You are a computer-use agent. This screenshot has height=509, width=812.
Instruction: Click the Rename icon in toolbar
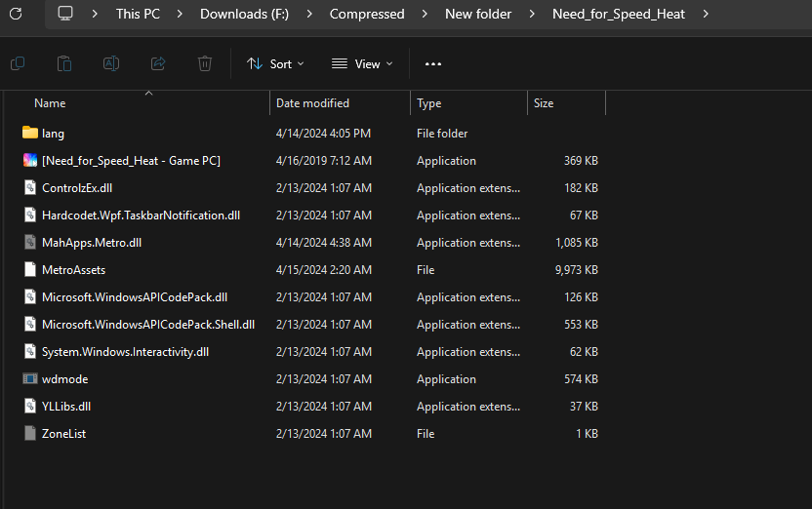click(x=111, y=63)
